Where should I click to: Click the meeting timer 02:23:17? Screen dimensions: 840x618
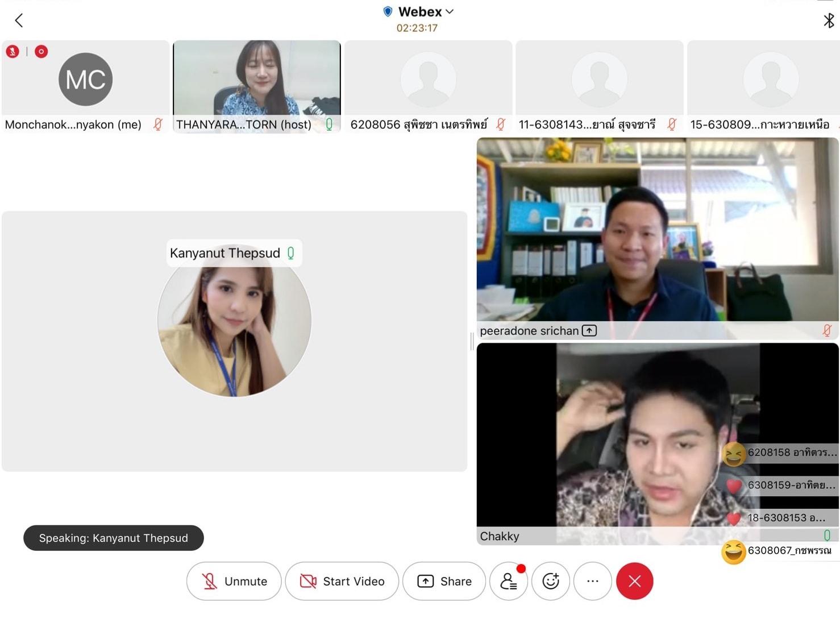click(x=417, y=28)
